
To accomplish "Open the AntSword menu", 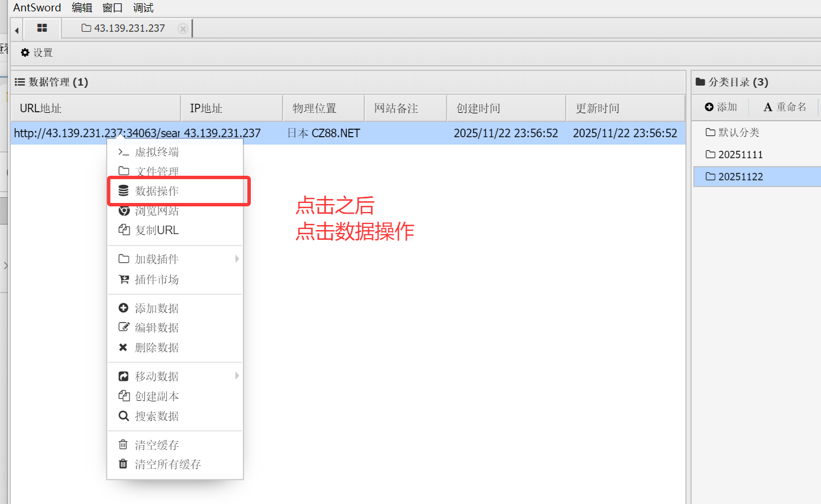I will [37, 7].
